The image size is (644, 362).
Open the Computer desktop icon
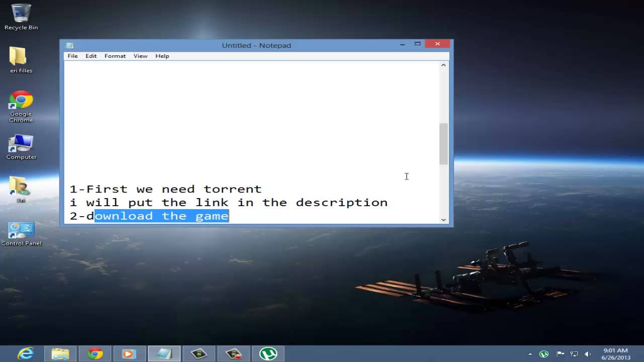pos(21,147)
